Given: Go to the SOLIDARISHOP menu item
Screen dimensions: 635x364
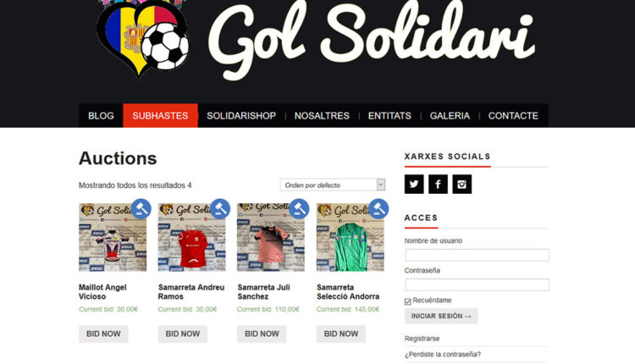Looking at the screenshot, I should click(x=241, y=116).
